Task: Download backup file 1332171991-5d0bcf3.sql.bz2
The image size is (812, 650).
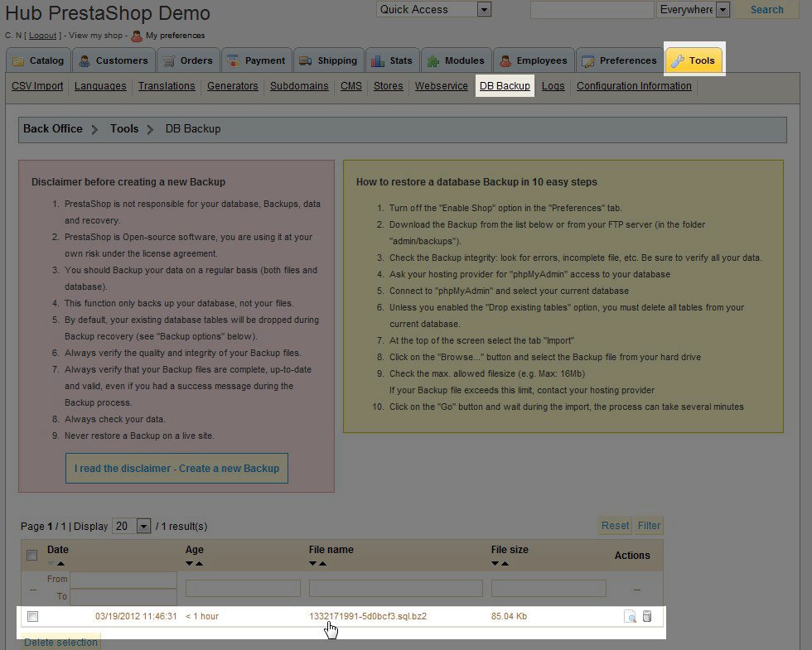Action: [x=368, y=616]
